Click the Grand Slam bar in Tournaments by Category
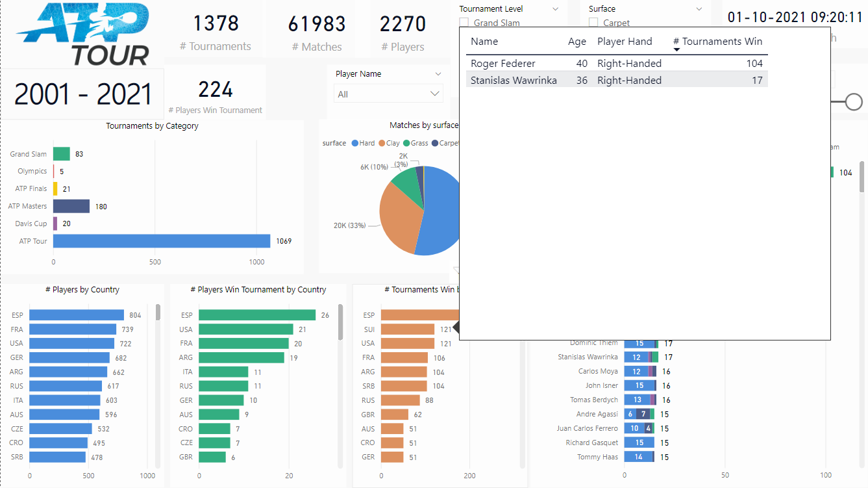The height and width of the screenshot is (488, 868). click(x=60, y=153)
